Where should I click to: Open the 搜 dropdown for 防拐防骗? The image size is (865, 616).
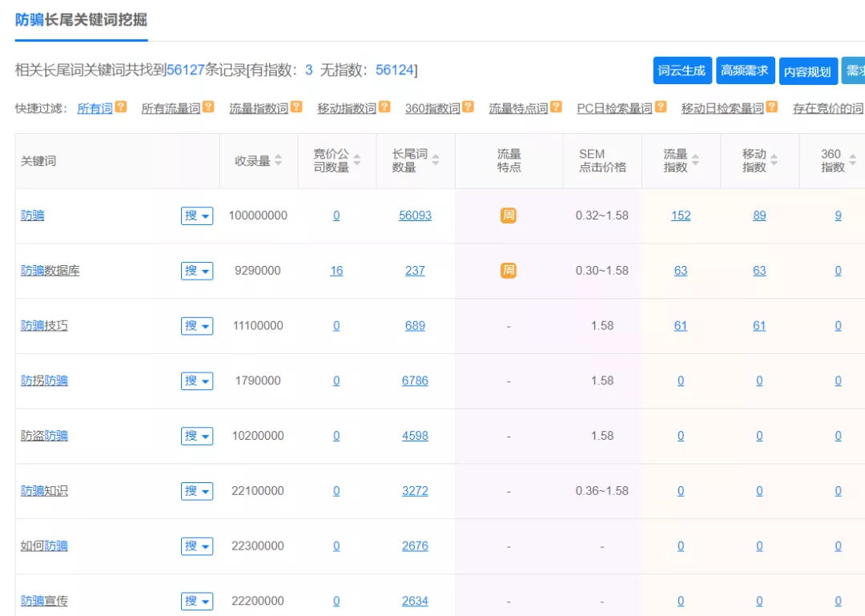(x=197, y=380)
